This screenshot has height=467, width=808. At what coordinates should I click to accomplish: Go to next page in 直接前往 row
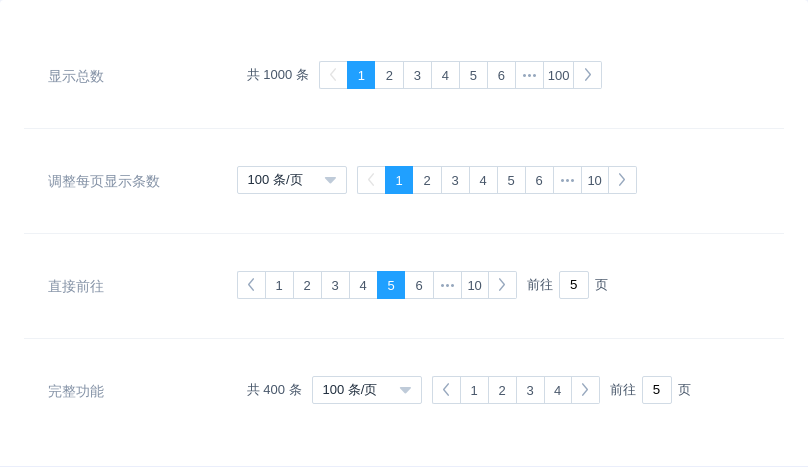(x=502, y=285)
